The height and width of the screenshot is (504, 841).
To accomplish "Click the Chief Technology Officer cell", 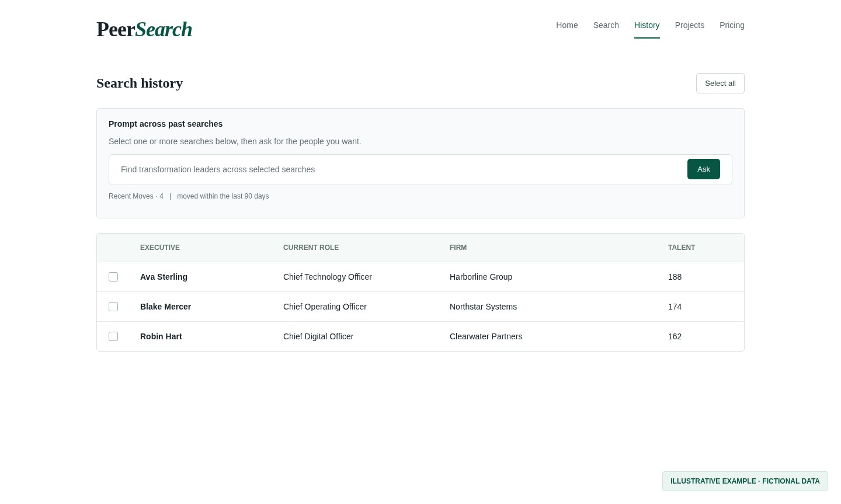I will pyautogui.click(x=328, y=277).
